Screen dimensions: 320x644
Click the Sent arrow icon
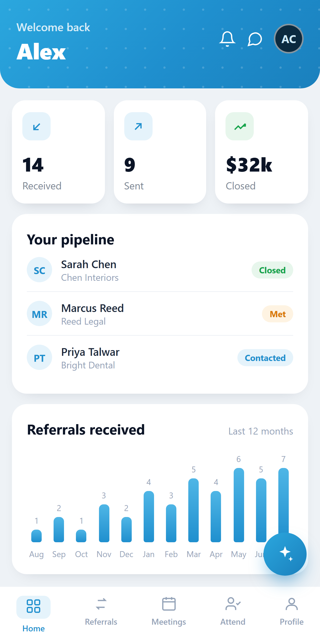(x=138, y=126)
